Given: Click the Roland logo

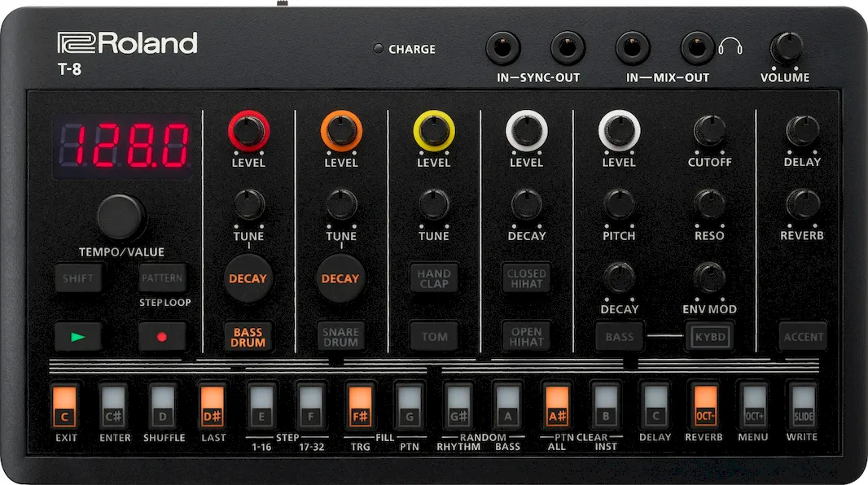Looking at the screenshot, I should click(x=127, y=43).
